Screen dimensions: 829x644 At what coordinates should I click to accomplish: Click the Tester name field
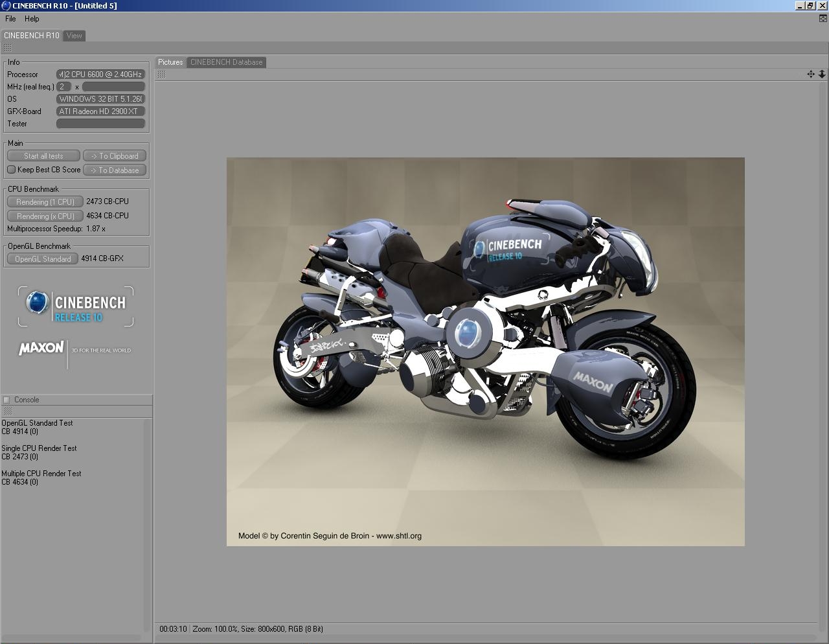point(100,124)
